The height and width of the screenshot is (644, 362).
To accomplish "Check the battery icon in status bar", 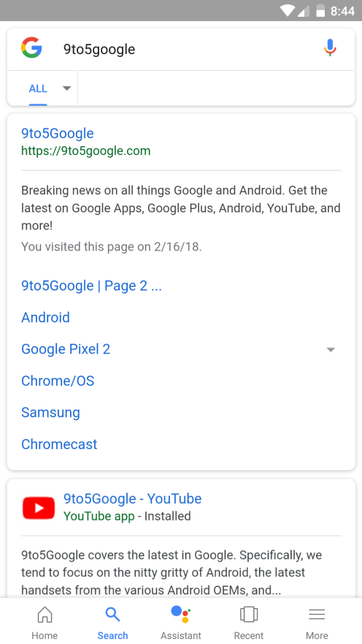I will 320,11.
